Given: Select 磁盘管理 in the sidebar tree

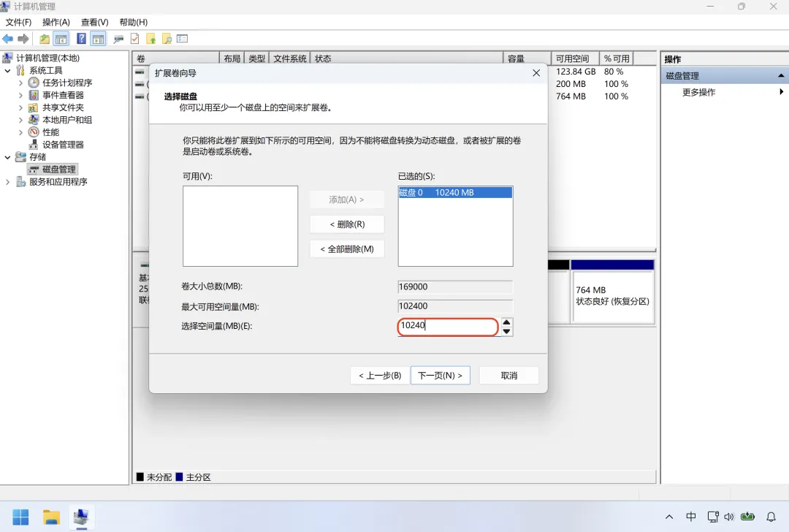Looking at the screenshot, I should 58,169.
